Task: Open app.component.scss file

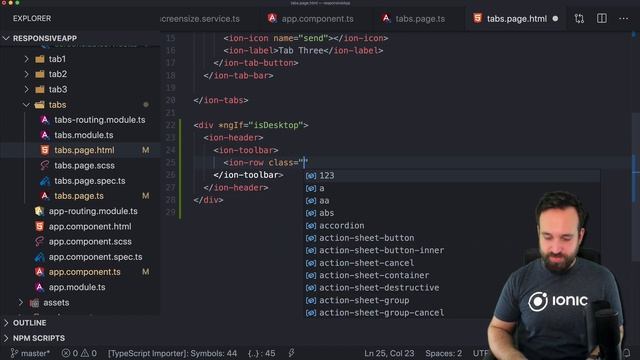Action: pyautogui.click(x=90, y=242)
